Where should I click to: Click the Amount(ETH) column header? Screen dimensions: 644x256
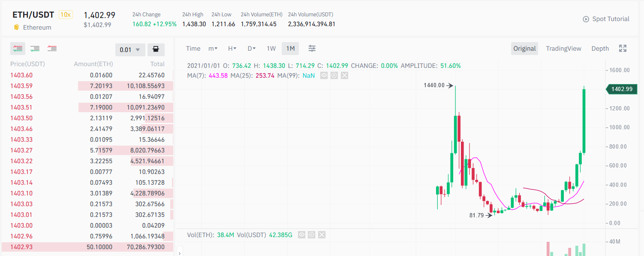[93, 64]
